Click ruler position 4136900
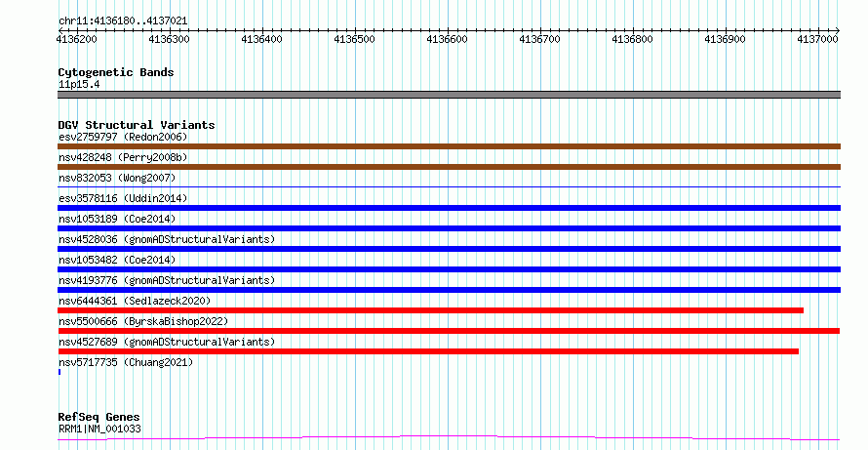Viewport: 868px width, 450px height. pos(725,39)
